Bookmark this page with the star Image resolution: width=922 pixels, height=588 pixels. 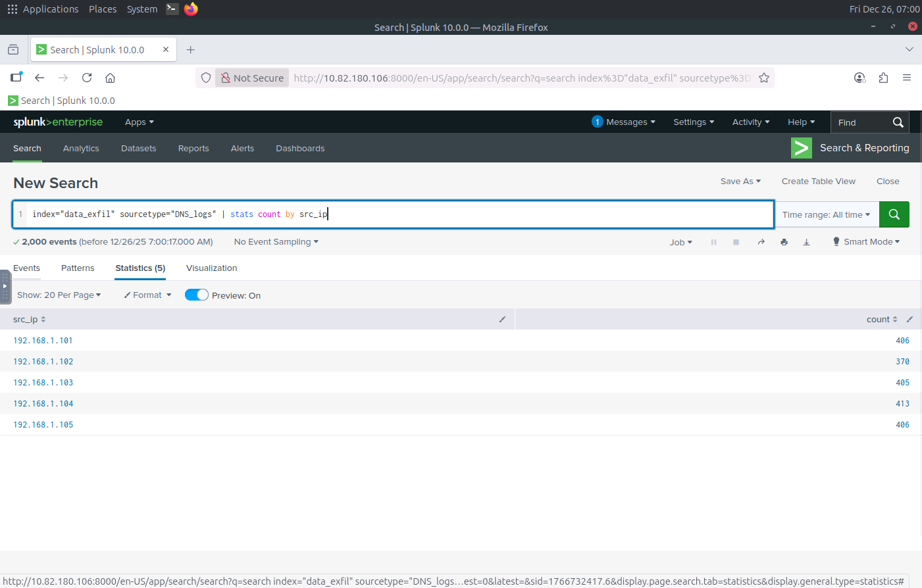tap(764, 78)
